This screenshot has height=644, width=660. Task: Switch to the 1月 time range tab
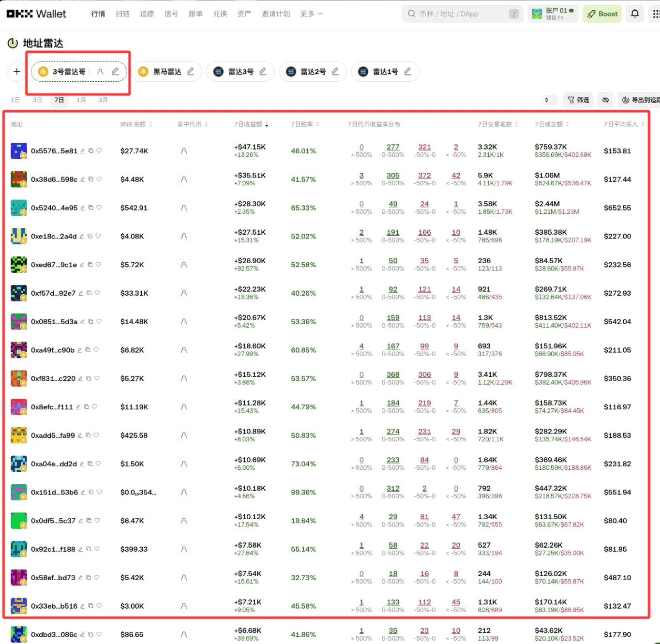(81, 100)
